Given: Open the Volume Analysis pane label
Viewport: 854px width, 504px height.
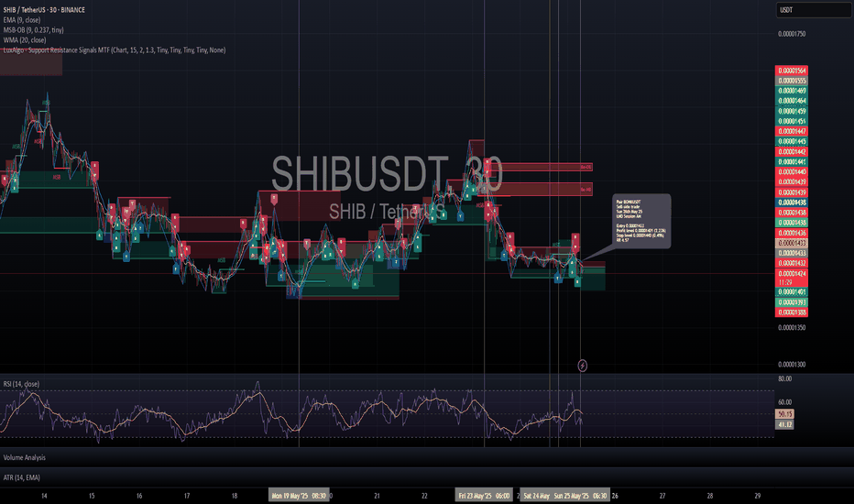Looking at the screenshot, I should pos(25,457).
